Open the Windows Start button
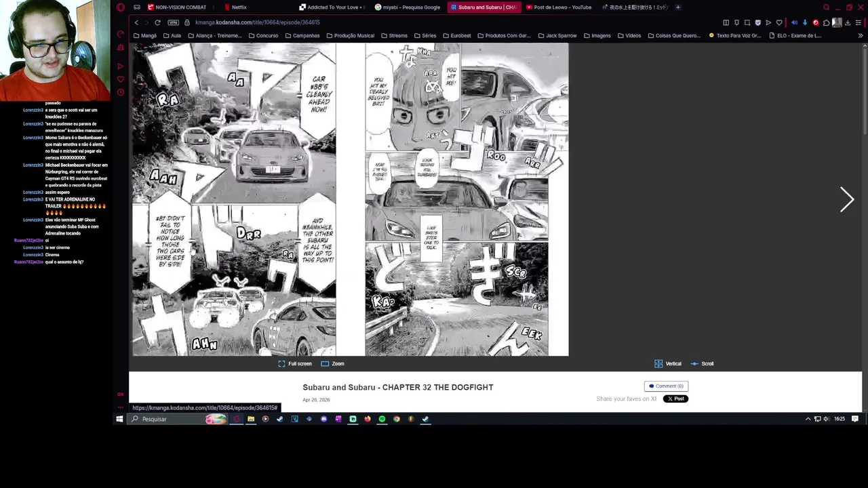Image resolution: width=868 pixels, height=488 pixels. tap(119, 419)
